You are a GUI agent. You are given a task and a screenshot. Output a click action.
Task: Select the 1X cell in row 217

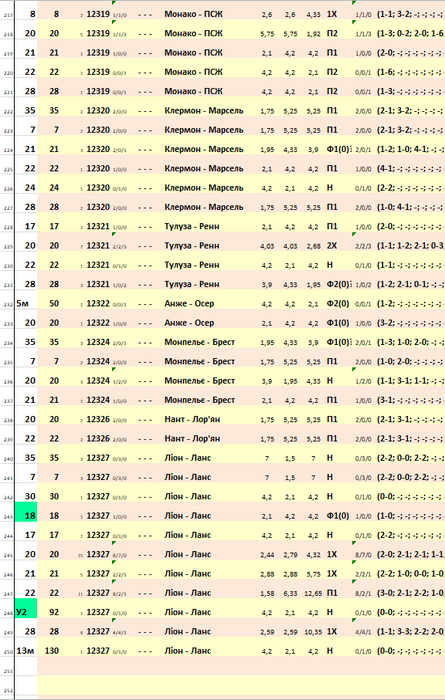[x=332, y=14]
